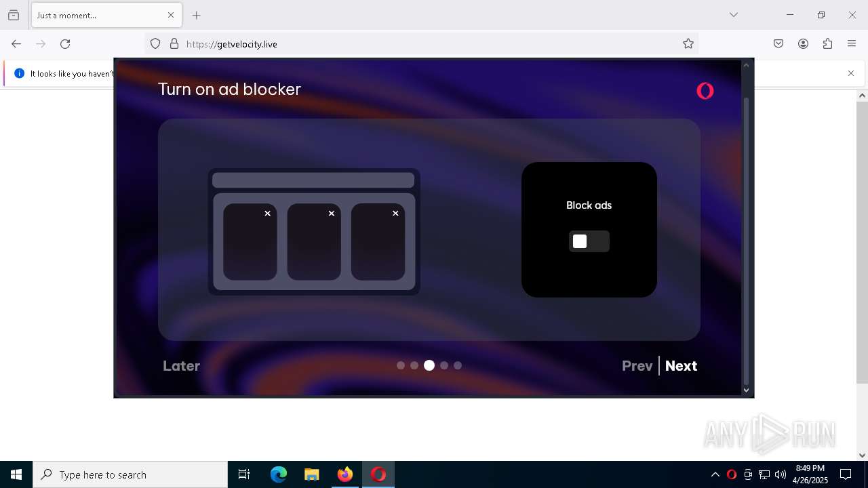The height and width of the screenshot is (488, 868).
Task: Close the 'Just a moment...' tab
Action: (x=171, y=15)
